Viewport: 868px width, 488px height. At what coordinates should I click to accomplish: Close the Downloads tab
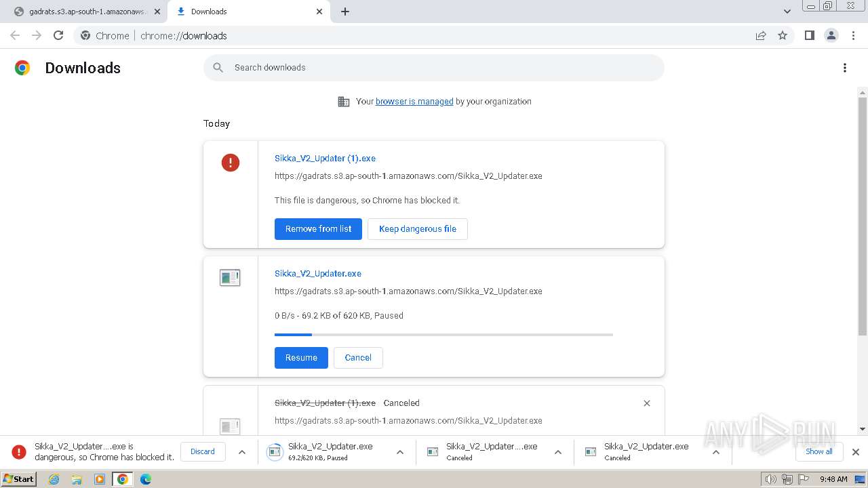click(319, 12)
